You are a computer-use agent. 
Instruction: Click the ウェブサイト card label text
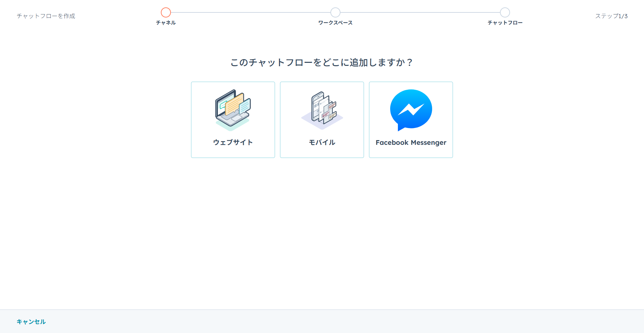233,142
